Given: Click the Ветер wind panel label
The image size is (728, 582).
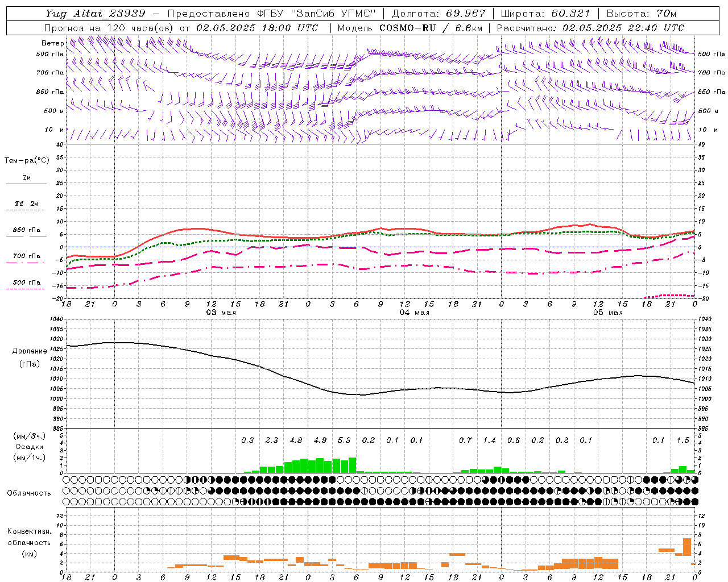Looking at the screenshot, I should (52, 43).
